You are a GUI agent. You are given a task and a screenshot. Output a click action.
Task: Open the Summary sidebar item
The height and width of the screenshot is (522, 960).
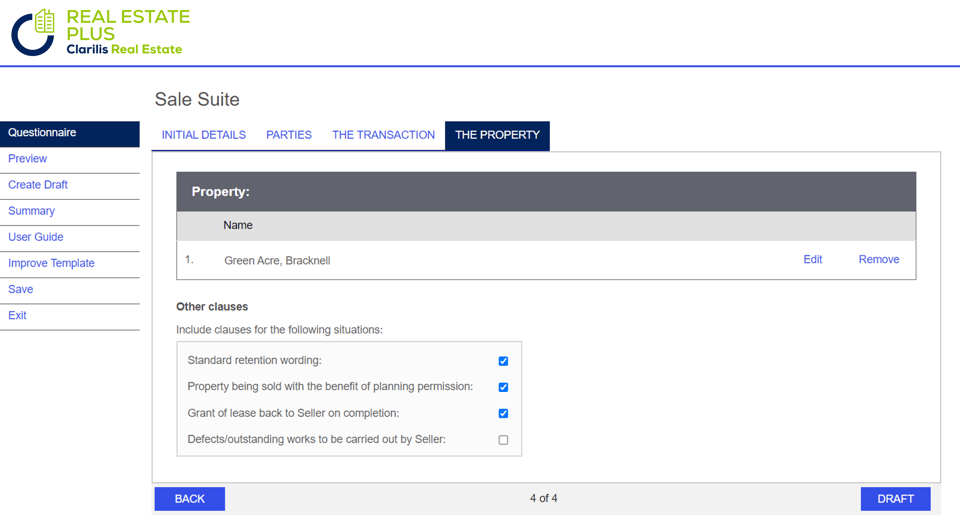(31, 211)
